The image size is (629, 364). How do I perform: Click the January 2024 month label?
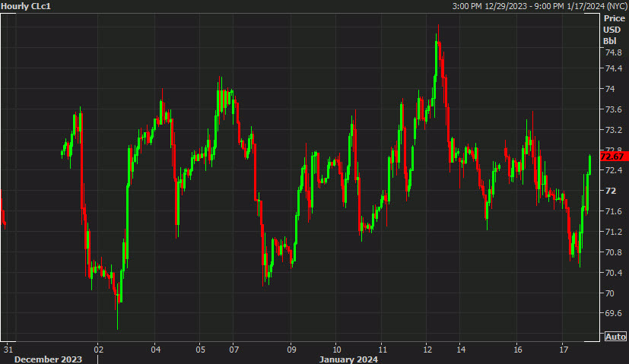pos(348,359)
